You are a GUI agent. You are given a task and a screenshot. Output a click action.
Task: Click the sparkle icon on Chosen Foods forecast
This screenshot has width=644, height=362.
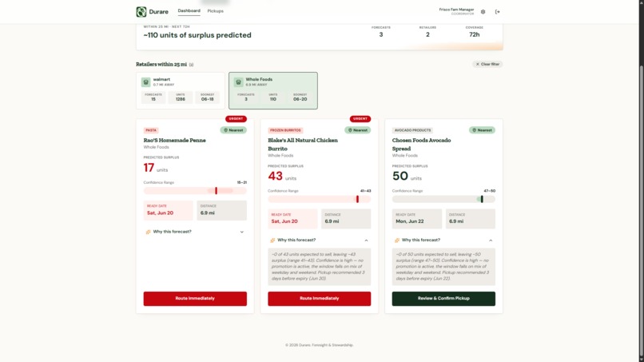pyautogui.click(x=397, y=241)
